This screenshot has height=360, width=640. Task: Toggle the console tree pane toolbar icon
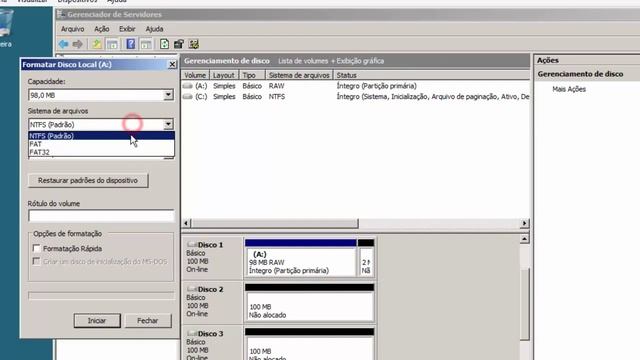pyautogui.click(x=112, y=44)
